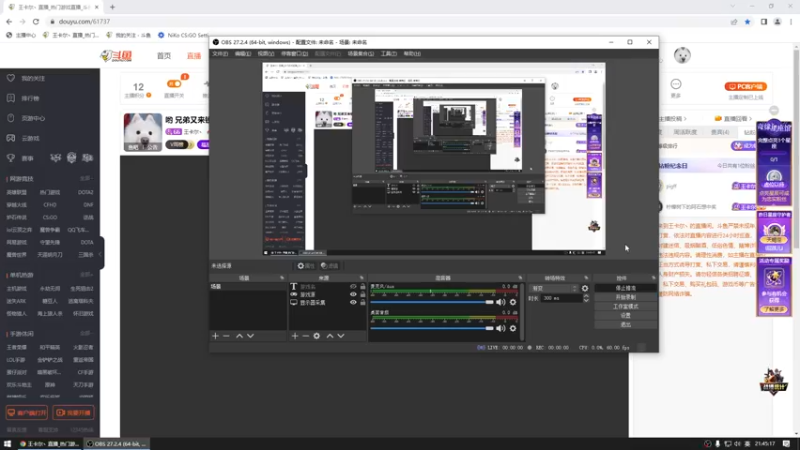Move source up in the sources list
This screenshot has width=800, height=450.
pos(330,336)
